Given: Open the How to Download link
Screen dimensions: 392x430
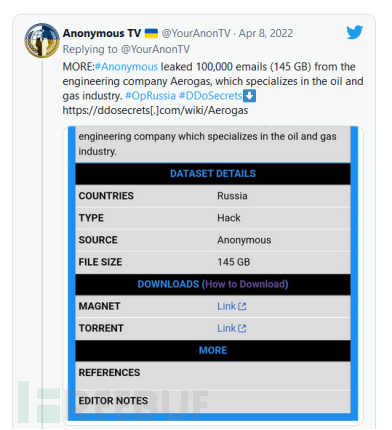Looking at the screenshot, I should pos(245,284).
